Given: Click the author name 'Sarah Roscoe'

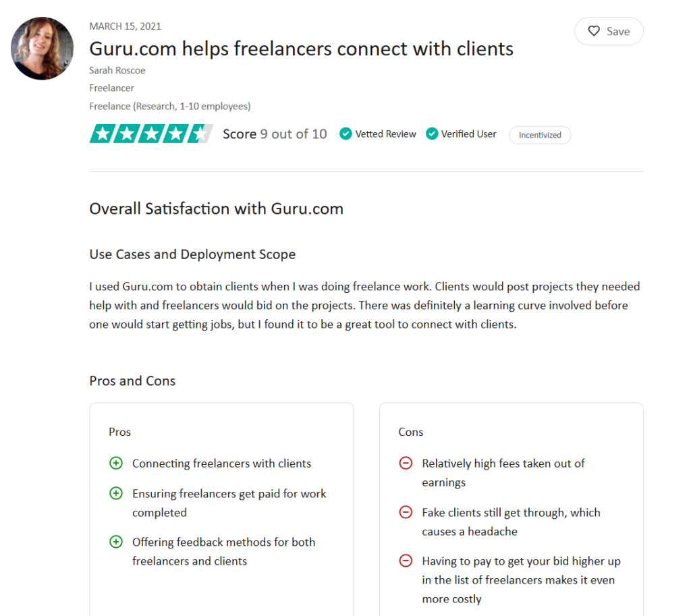Looking at the screenshot, I should point(117,70).
